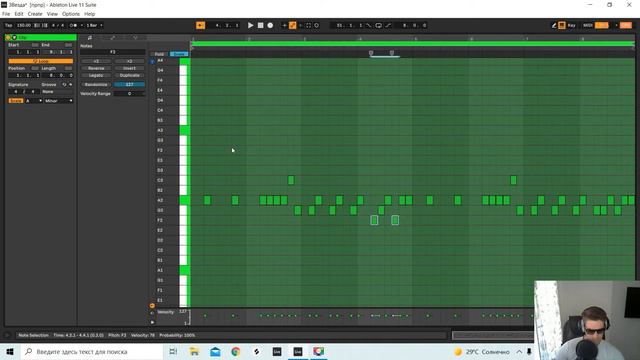Viewport: 640px width, 360px height.
Task: Toggle the Fold button
Action: click(x=159, y=54)
